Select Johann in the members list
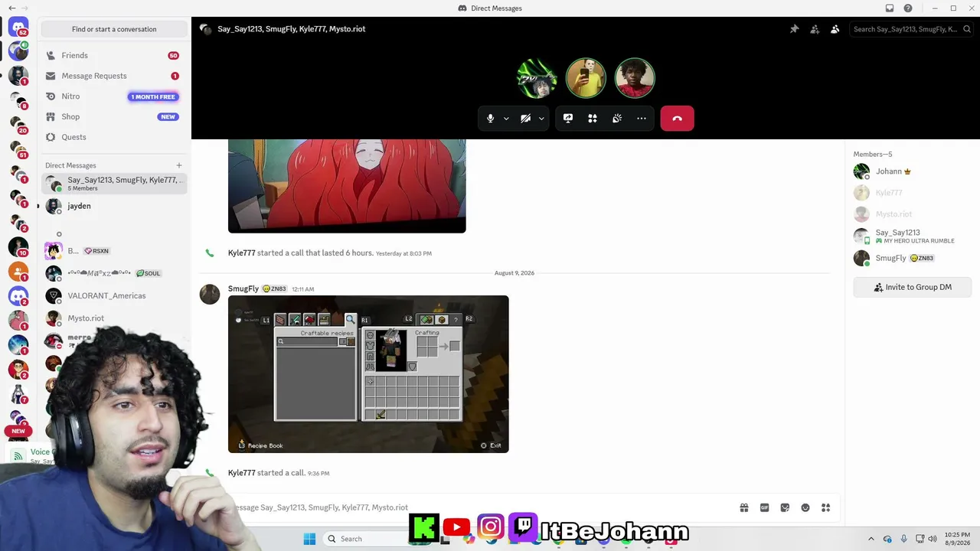Viewport: 980px width, 551px height. [x=912, y=171]
